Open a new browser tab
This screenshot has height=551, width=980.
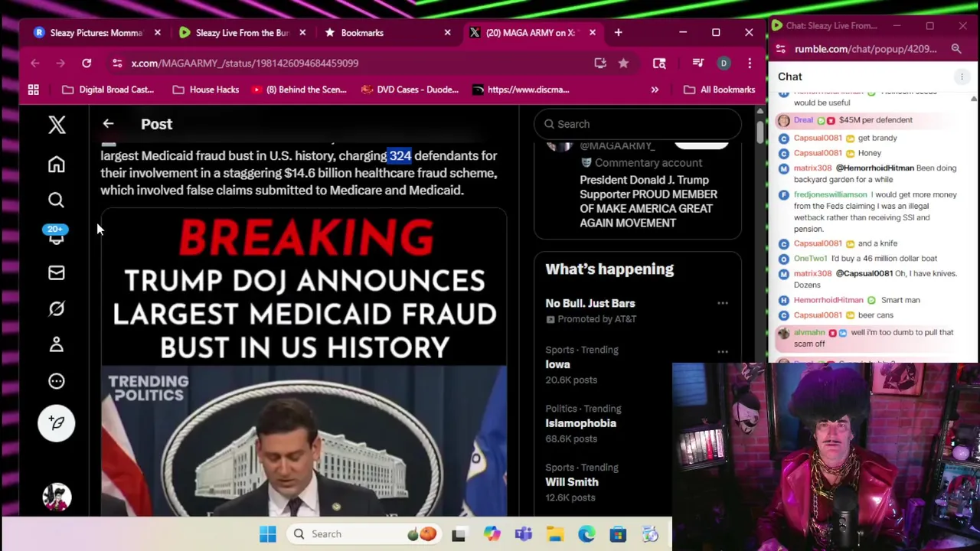coord(618,33)
